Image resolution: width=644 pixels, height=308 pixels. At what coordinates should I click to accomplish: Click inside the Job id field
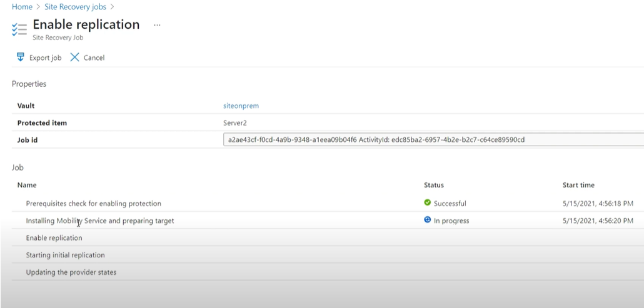[433, 140]
